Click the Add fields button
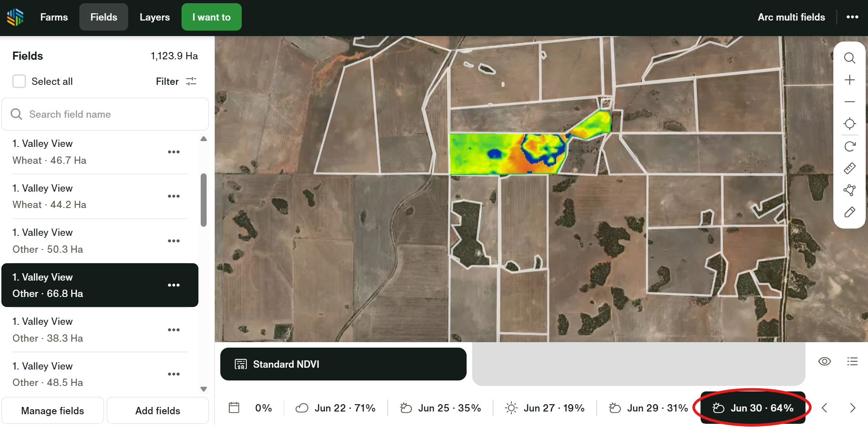This screenshot has height=427, width=868. 158,411
